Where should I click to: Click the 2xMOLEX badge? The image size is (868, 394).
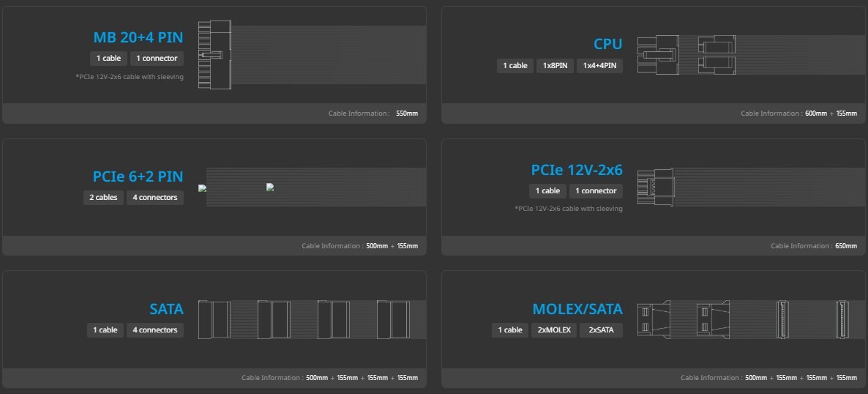(x=554, y=330)
